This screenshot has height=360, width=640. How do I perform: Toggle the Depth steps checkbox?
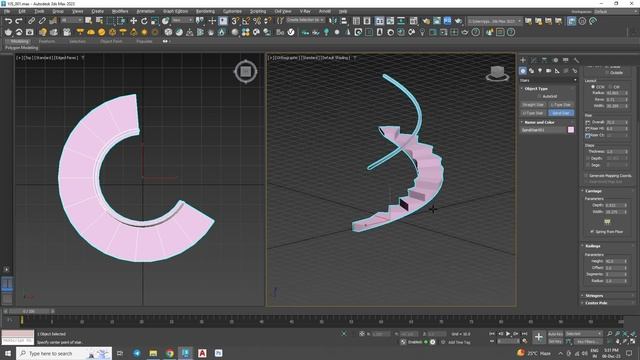tap(588, 158)
